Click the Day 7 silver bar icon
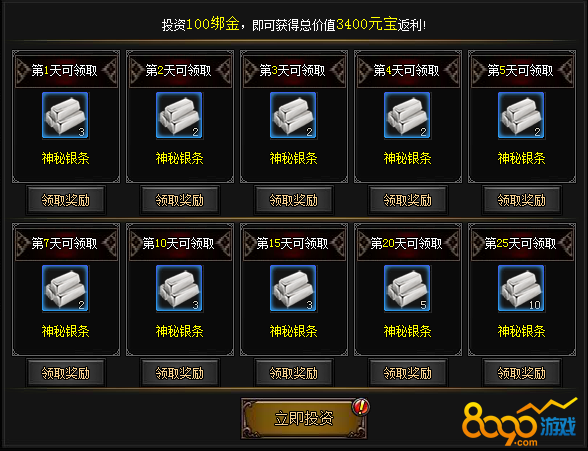 pos(65,288)
